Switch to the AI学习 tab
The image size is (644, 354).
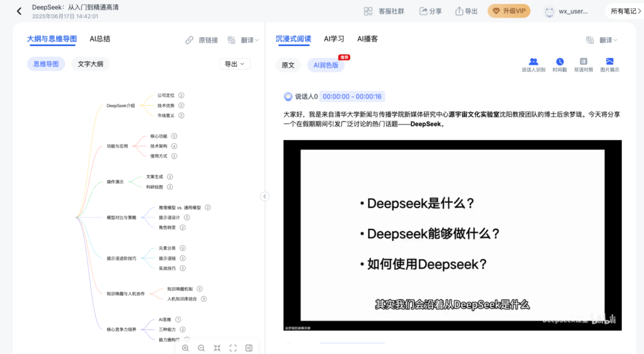[x=334, y=39]
